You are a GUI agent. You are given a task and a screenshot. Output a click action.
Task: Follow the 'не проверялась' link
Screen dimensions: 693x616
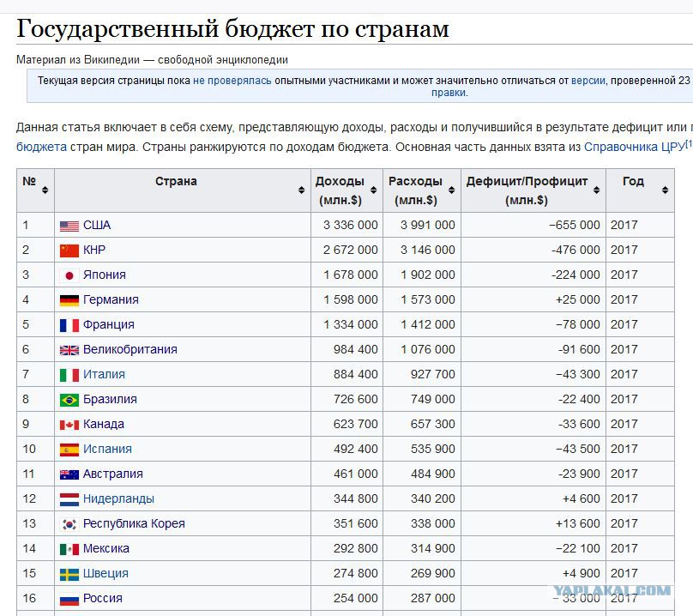tap(232, 81)
